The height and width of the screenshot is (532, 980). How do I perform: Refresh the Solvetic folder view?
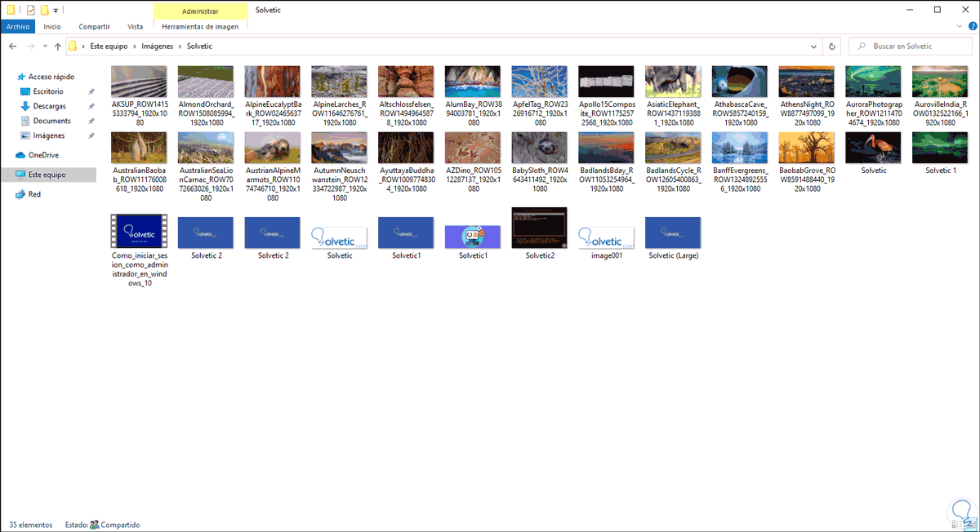832,47
